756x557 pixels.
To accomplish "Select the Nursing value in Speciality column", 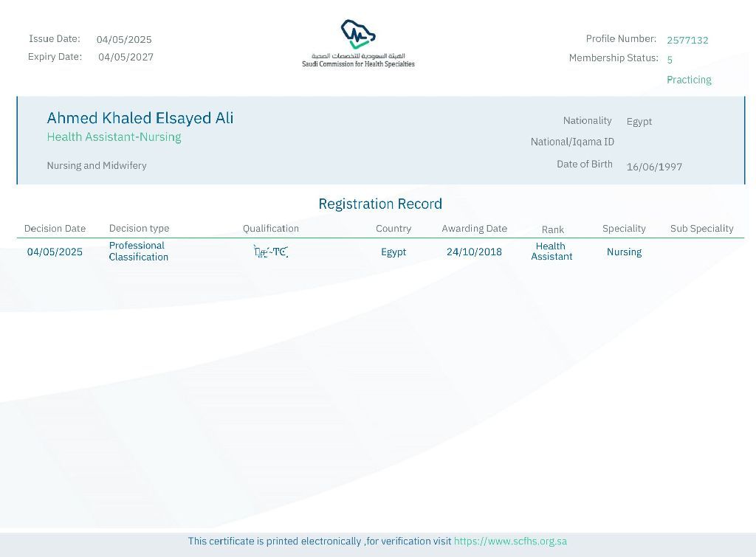I will (624, 252).
